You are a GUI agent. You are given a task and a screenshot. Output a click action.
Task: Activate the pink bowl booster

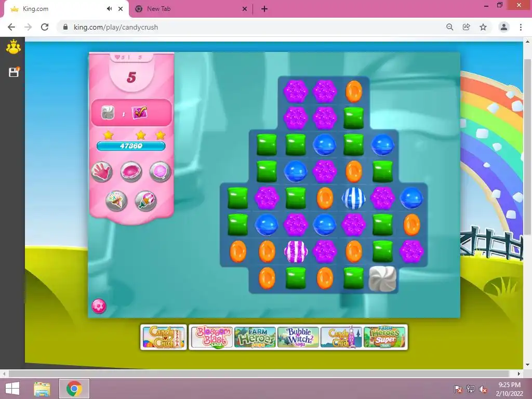tap(131, 171)
